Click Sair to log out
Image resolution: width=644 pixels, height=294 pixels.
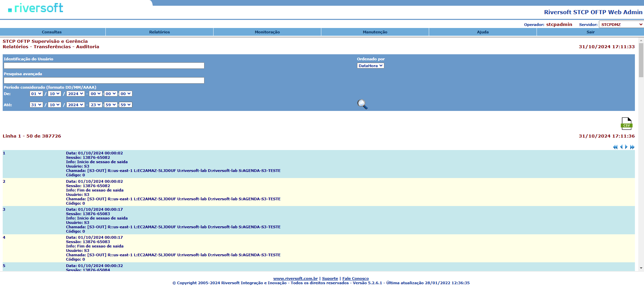(x=590, y=32)
